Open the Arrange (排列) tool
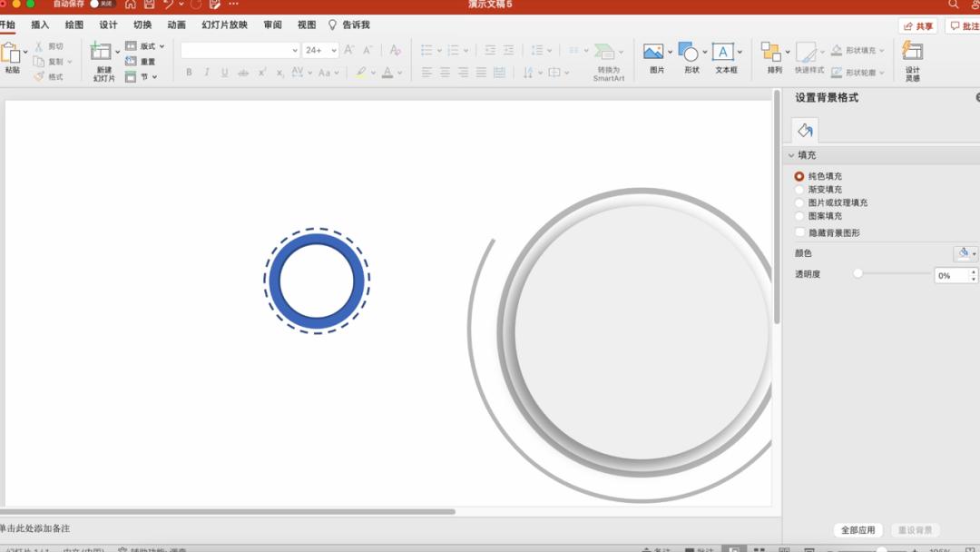Image resolution: width=980 pixels, height=552 pixels. tap(771, 53)
